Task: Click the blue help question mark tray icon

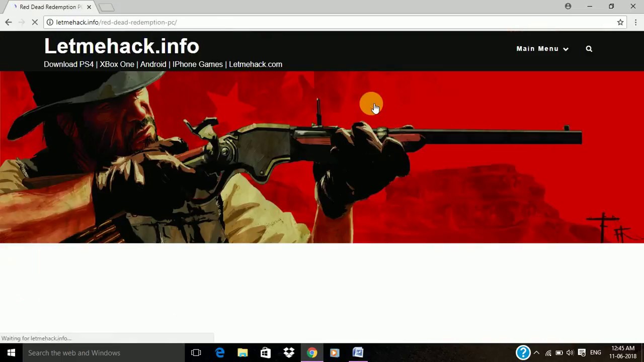Action: [x=523, y=352]
